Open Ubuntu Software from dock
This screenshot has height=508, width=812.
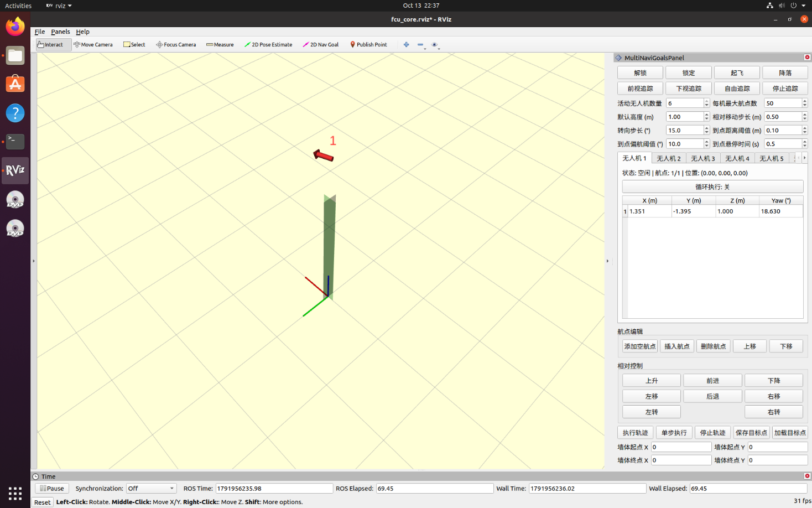[15, 84]
